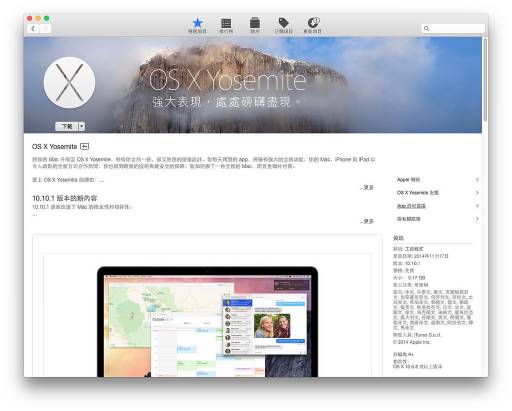Click inside the App Store search field
512x411 pixels.
point(453,28)
